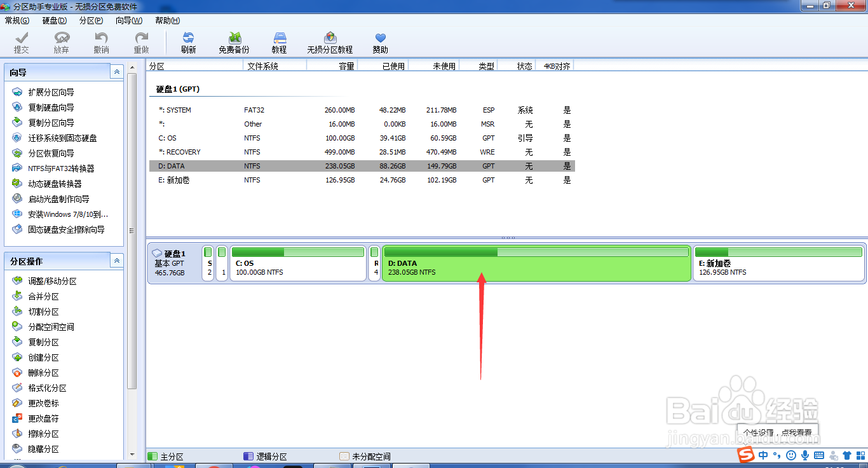This screenshot has height=468, width=868.
Task: Open the 个性设置，点我看看 tooltip
Action: pyautogui.click(x=778, y=432)
